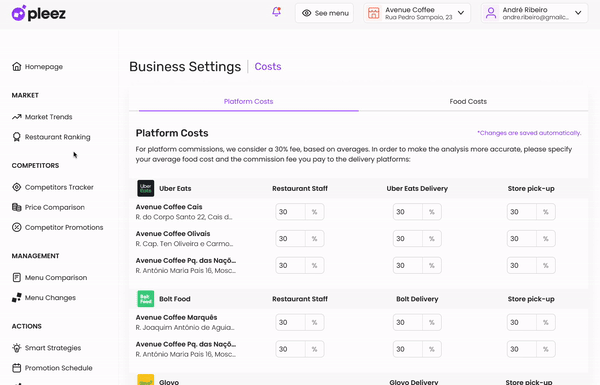
Task: Edit Avenue Coffee Olivais Store pick-up fee
Action: 522,238
